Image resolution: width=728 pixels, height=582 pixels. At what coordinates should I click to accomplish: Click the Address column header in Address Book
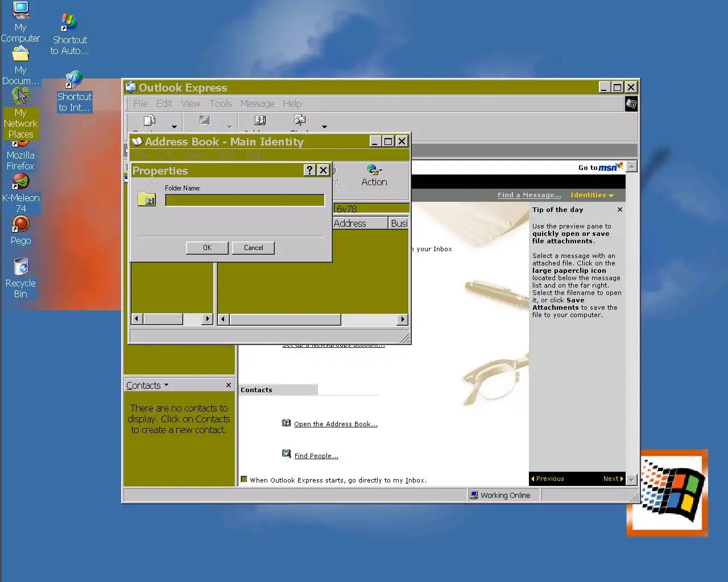pyautogui.click(x=360, y=223)
